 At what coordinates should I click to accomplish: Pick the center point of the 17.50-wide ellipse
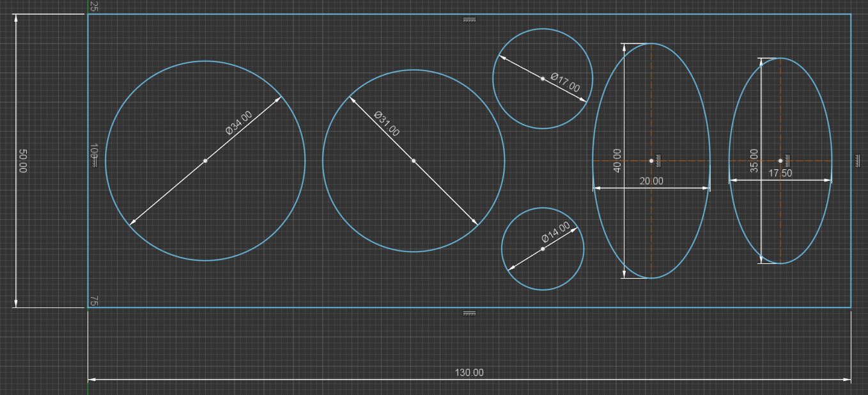(780, 160)
